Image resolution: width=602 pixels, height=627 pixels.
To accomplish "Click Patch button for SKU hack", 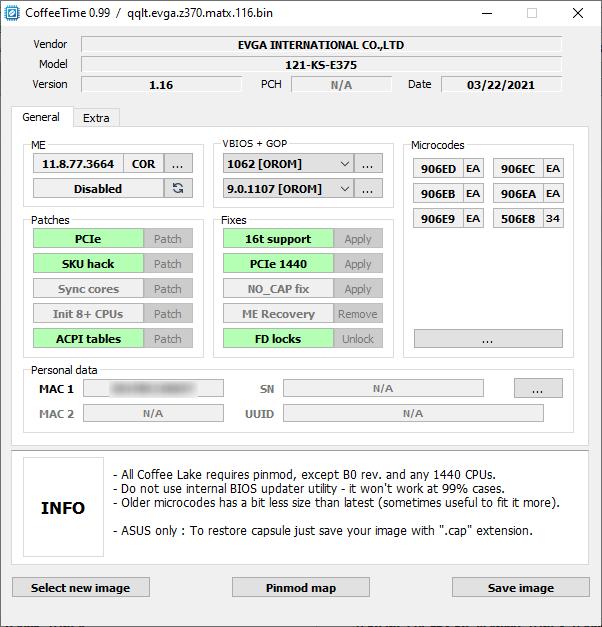I will 168,264.
